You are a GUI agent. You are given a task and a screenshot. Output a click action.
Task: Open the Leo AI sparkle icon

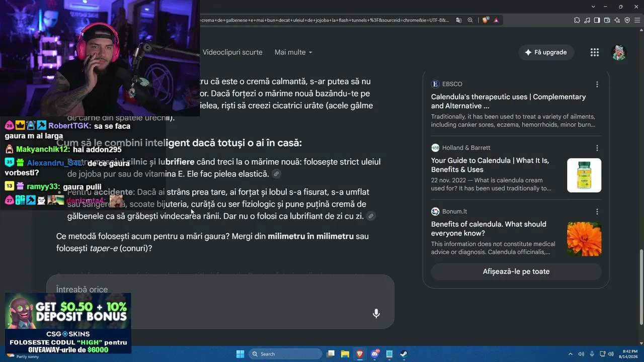(617, 20)
